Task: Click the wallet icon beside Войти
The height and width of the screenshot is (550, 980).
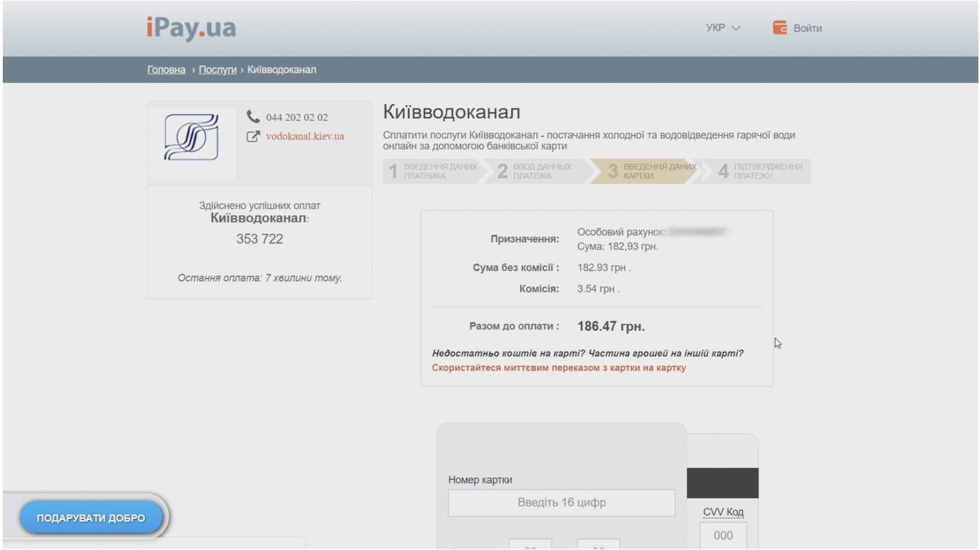Action: (x=780, y=28)
